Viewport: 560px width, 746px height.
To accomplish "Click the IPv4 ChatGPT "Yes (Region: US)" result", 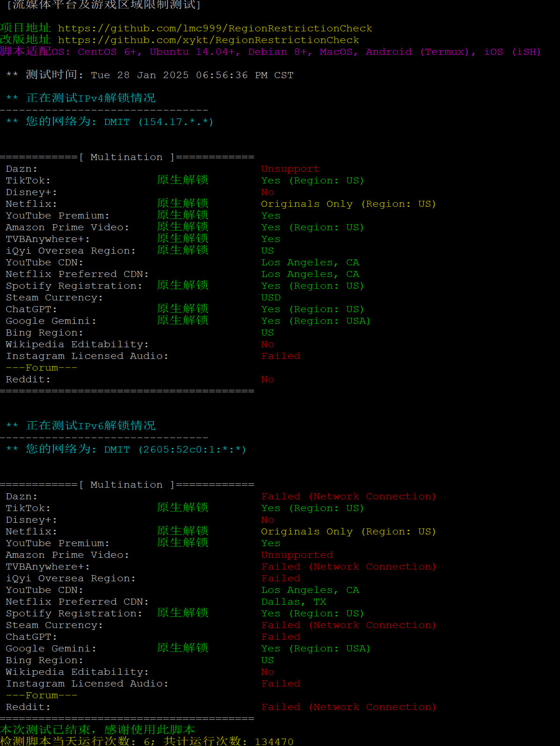I will 313,309.
